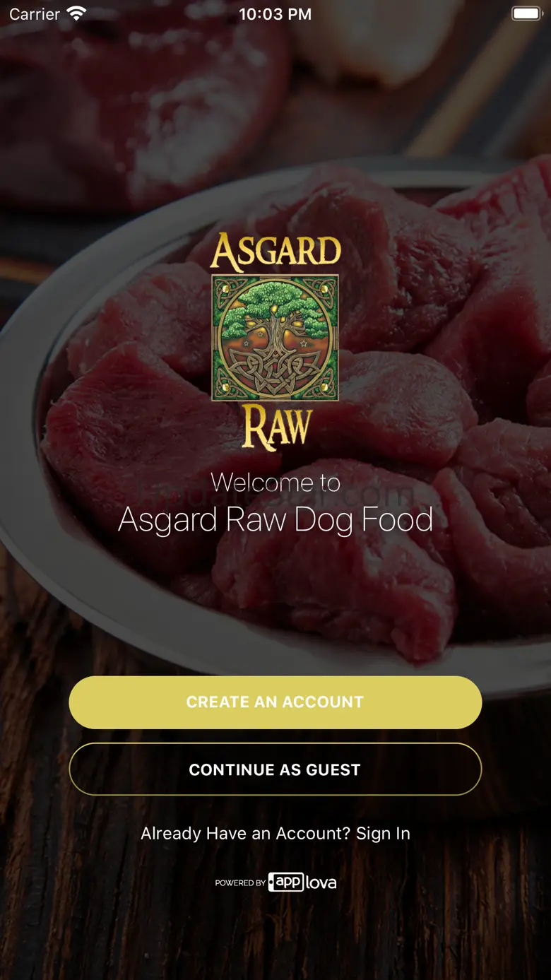Tap the Welcome to heading
The width and height of the screenshot is (551, 980).
pos(275,483)
